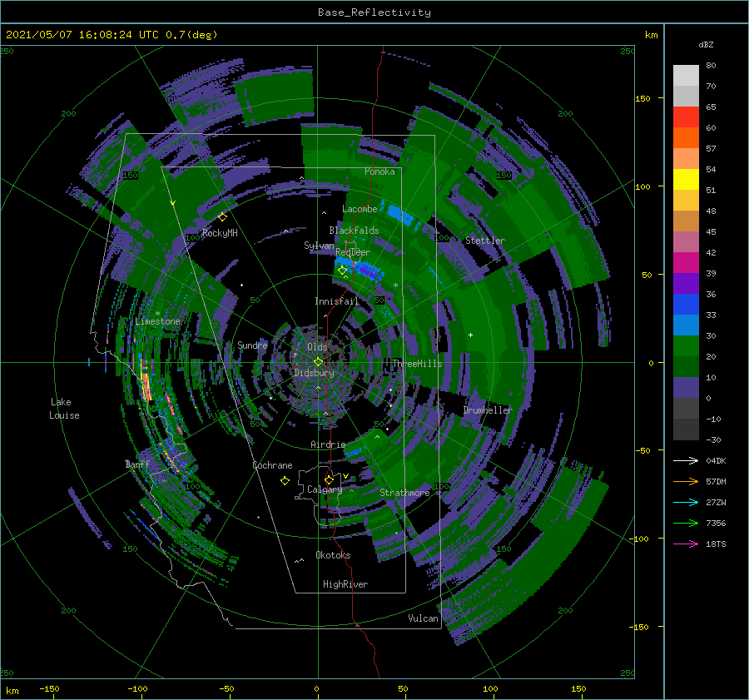Click the Lake Louise label
This screenshot has width=749, height=700.
click(64, 409)
